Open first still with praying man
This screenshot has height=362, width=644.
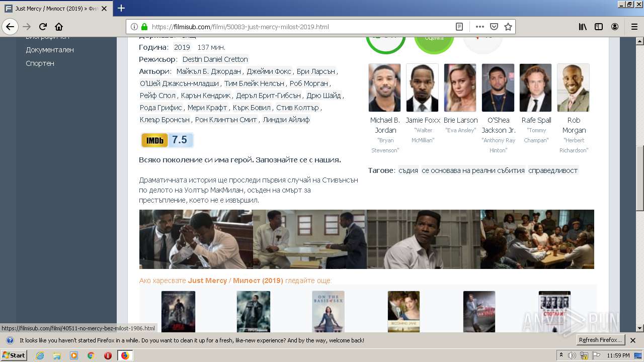(196, 239)
